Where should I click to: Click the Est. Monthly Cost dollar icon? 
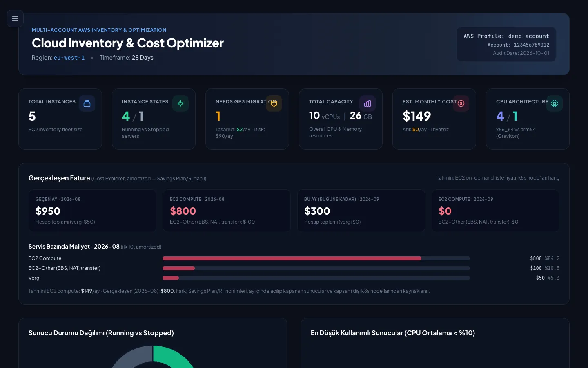(x=461, y=103)
